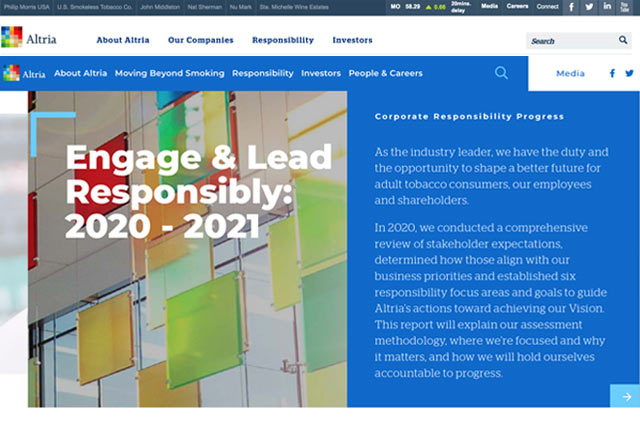Image resolution: width=640 pixels, height=426 pixels.
Task: Open Responsibility in the white header menu
Action: (x=283, y=40)
